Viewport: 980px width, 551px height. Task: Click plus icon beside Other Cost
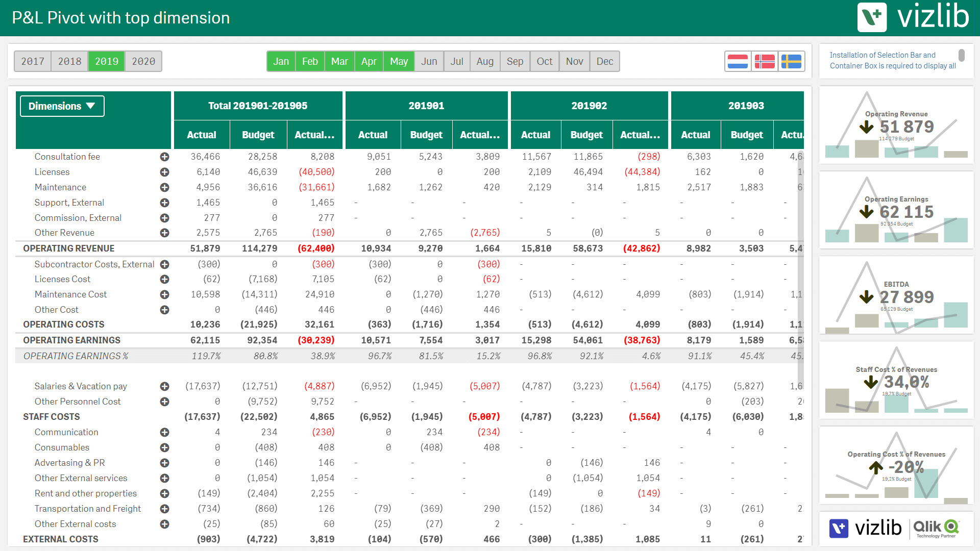(x=164, y=310)
